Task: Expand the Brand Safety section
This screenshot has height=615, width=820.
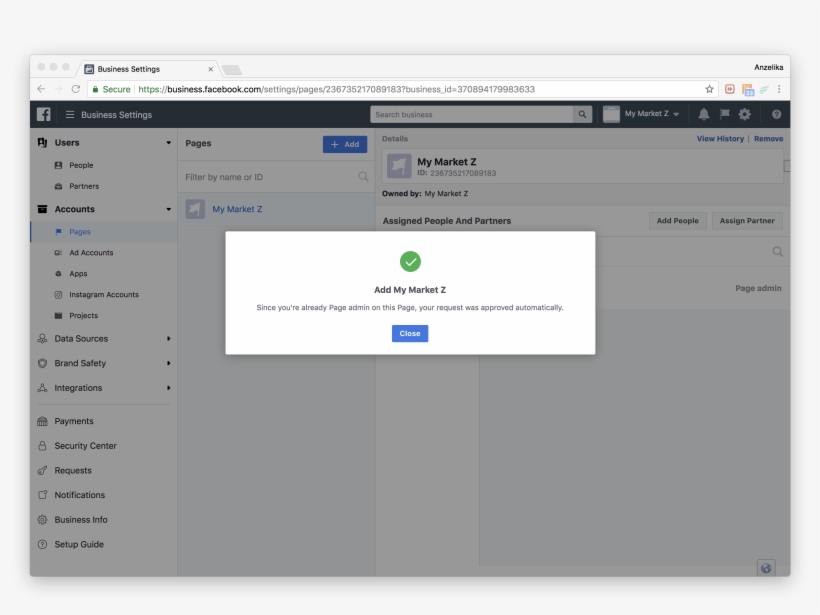Action: point(168,363)
